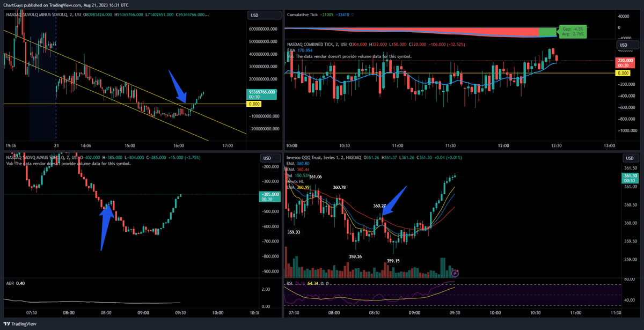Click the yellow 0.000 label on SUVOLQ chart
This screenshot has height=330, width=644.
253,104
